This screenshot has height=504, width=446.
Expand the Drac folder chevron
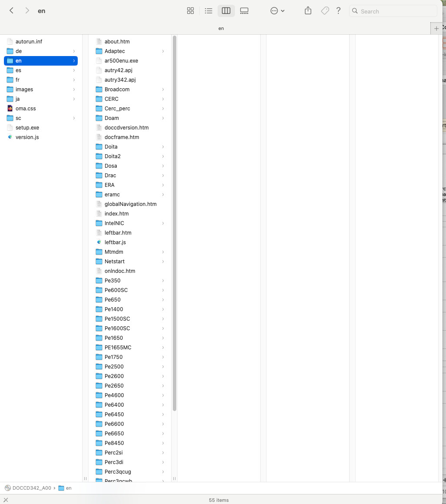click(x=163, y=176)
